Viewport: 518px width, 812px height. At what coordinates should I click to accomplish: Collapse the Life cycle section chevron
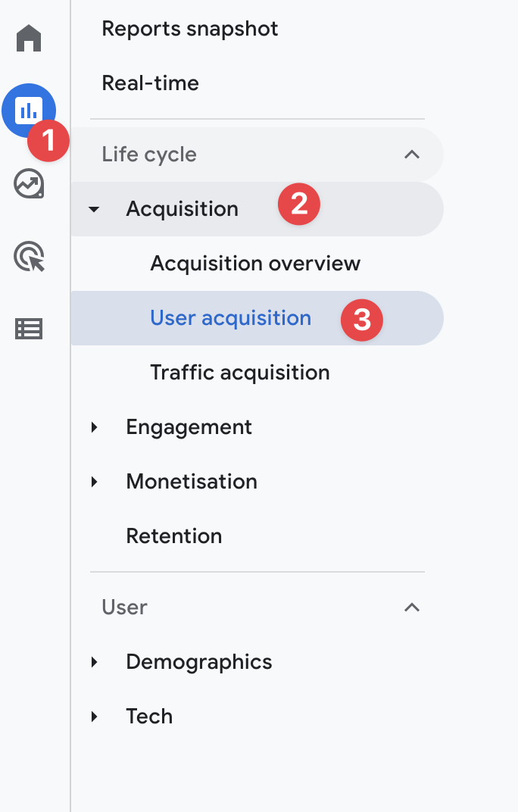click(412, 155)
